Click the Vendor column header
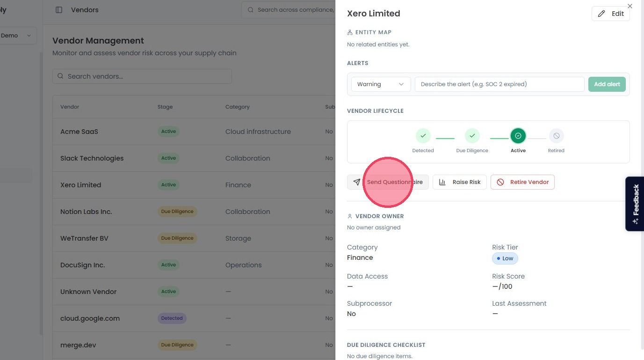Image resolution: width=644 pixels, height=360 pixels. click(70, 107)
